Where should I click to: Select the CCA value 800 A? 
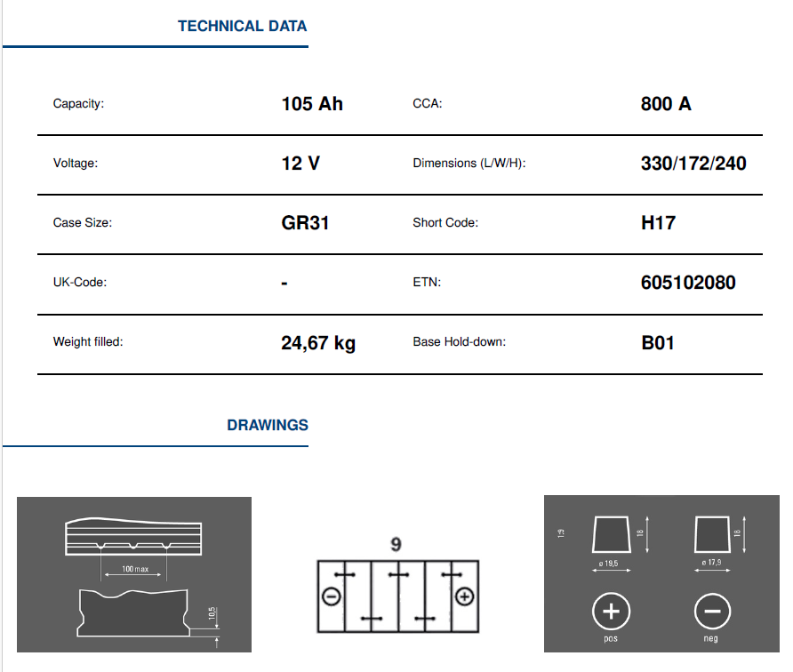(x=666, y=104)
